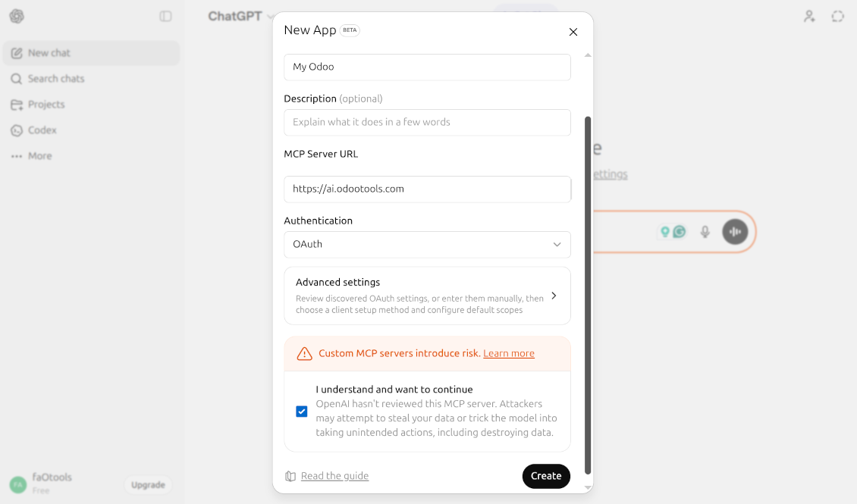Uncheck 'I understand and want to continue'
This screenshot has height=504, width=857.
[301, 411]
